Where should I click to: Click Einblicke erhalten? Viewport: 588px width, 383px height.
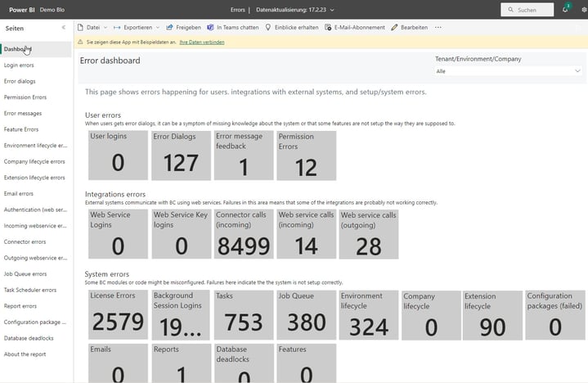point(292,27)
